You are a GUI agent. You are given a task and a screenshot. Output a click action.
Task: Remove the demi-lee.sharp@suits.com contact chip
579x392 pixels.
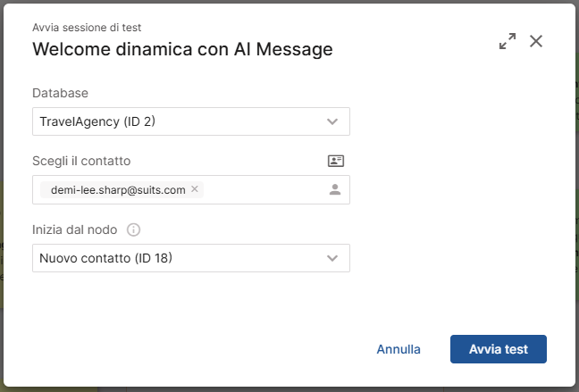coord(195,189)
